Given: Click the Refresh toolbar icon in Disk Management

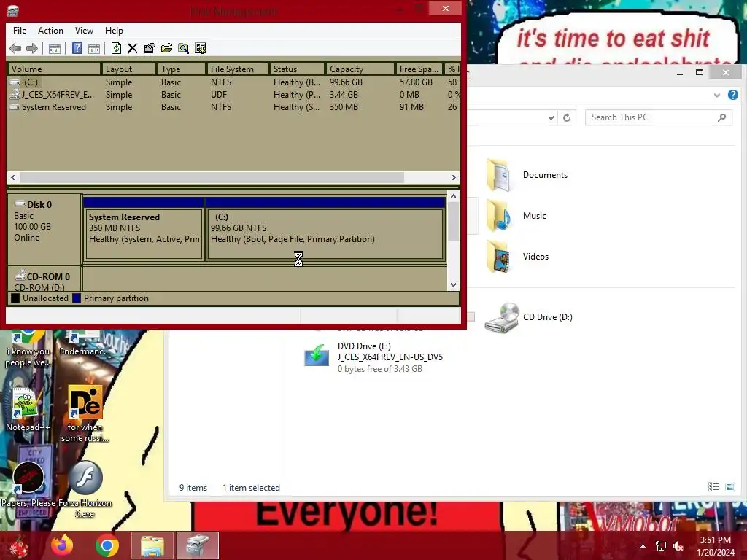Looking at the screenshot, I should [x=116, y=48].
